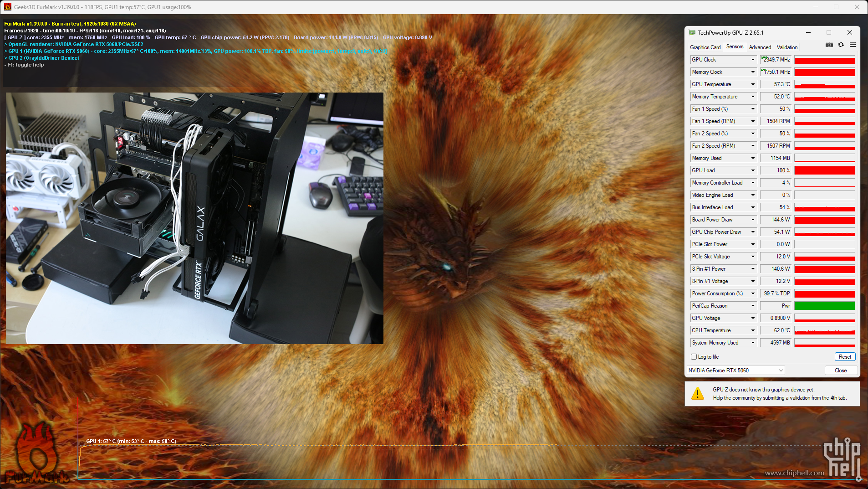Click the Memory Used value 1154 MB
This screenshot has height=489, width=868.
pyautogui.click(x=776, y=158)
